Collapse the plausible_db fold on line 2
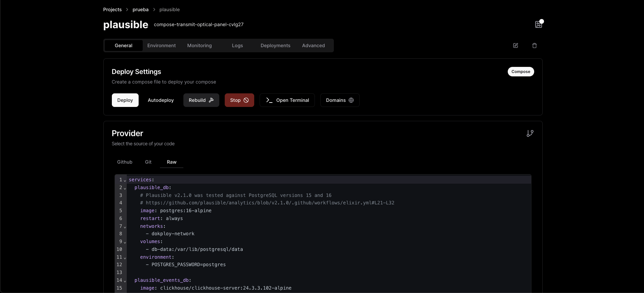The image size is (644, 293). [x=125, y=188]
